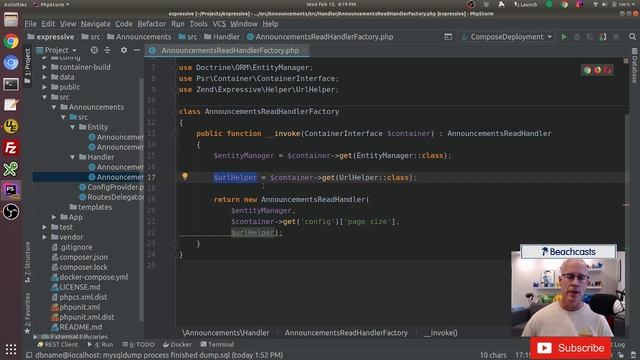Screen dimensions: 640x360
Task: Expand the data folder
Action: (44, 77)
